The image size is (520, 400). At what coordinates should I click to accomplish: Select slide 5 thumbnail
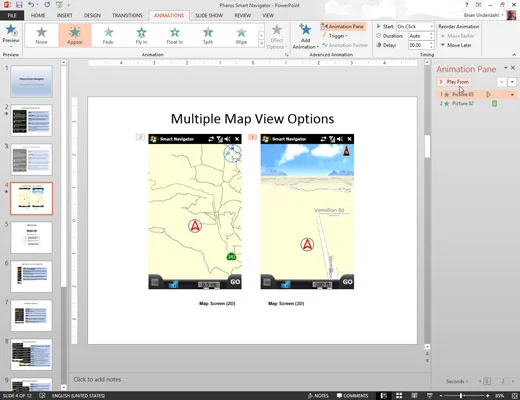[x=31, y=238]
